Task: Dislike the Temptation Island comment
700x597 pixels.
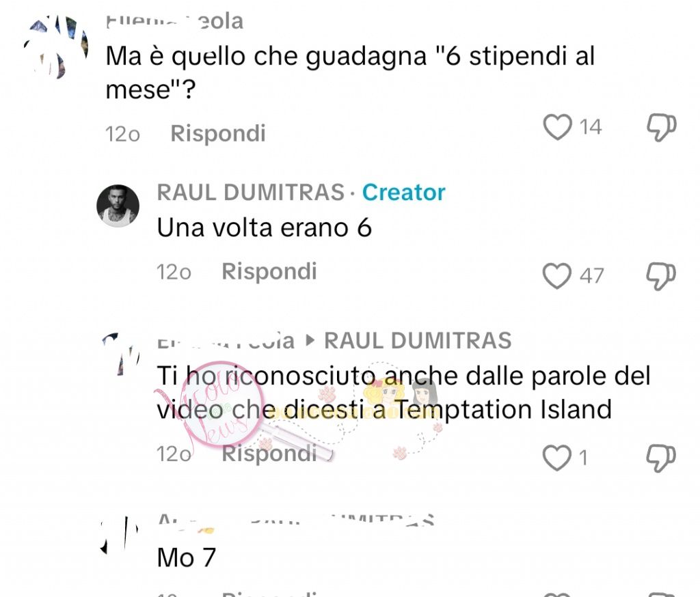Action: (x=661, y=458)
